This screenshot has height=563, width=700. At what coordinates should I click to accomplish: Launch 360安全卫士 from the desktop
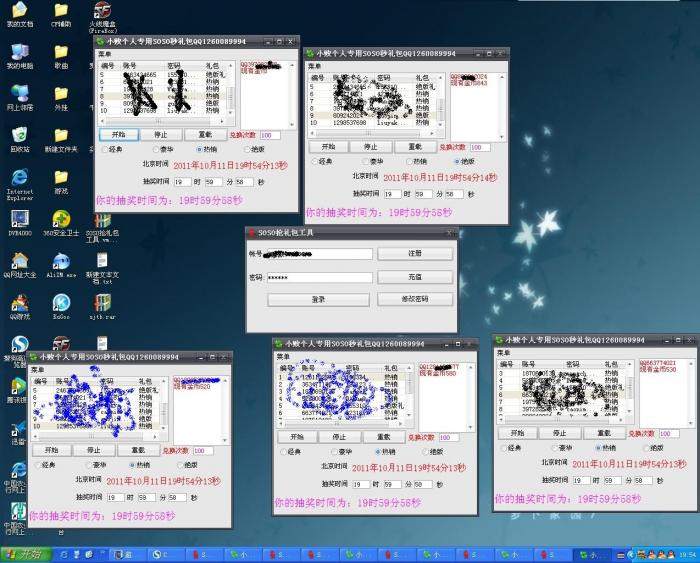(x=61, y=224)
